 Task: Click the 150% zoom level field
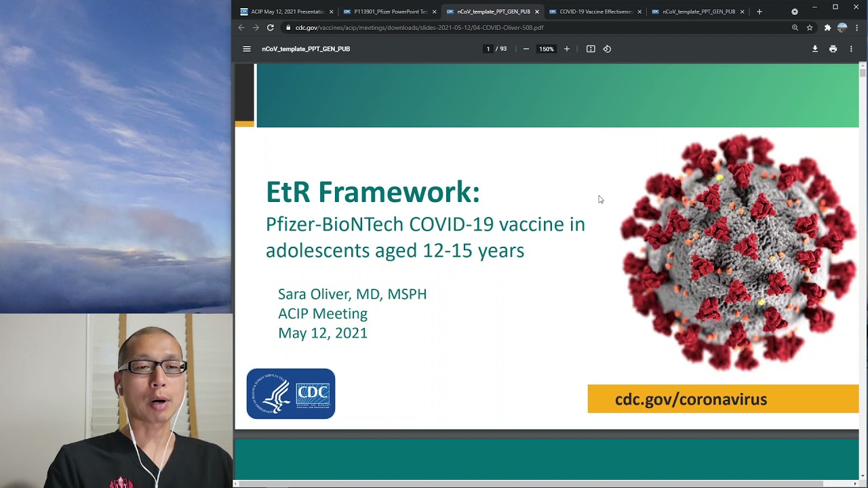(546, 49)
